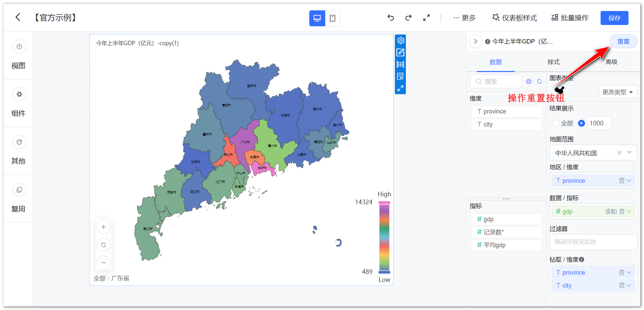Viewport: 644px width, 310px height.
Task: Select gdp field in 指标 list
Action: click(506, 219)
